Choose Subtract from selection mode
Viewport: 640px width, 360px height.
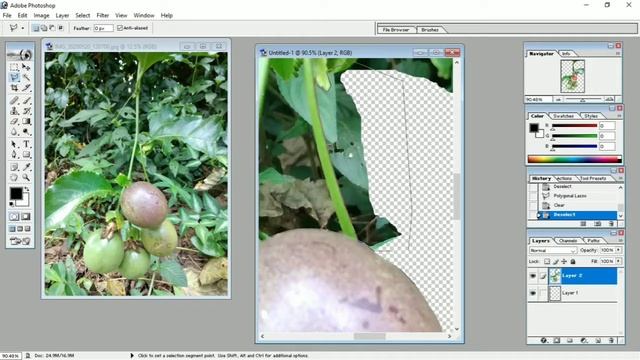pos(52,28)
